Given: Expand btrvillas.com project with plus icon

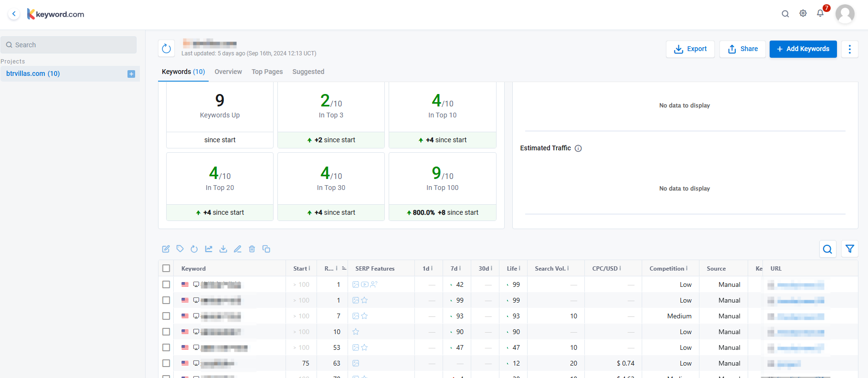Looking at the screenshot, I should 131,74.
